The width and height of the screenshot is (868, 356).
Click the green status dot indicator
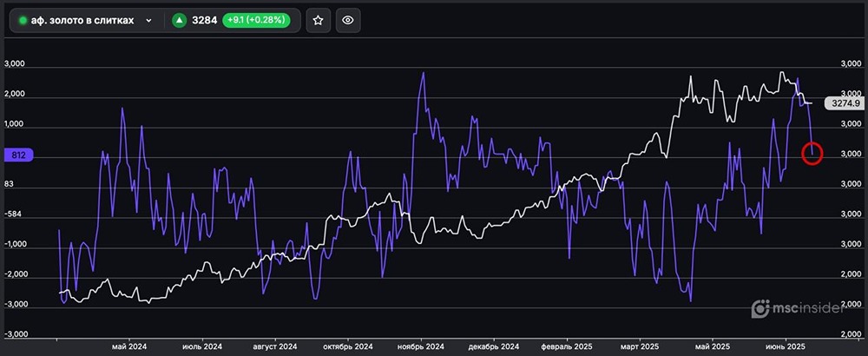23,21
